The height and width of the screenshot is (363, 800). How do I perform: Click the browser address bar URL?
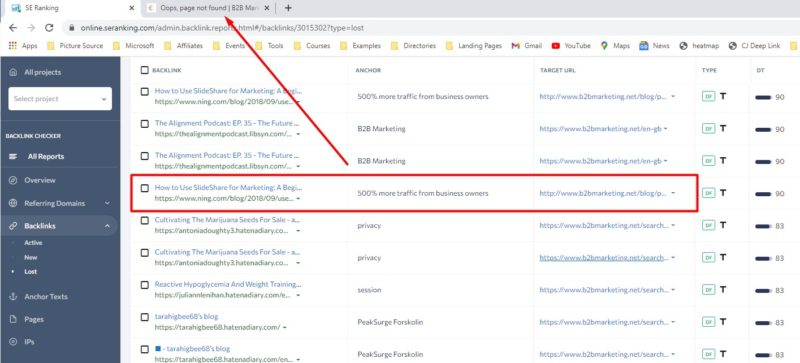click(x=222, y=28)
